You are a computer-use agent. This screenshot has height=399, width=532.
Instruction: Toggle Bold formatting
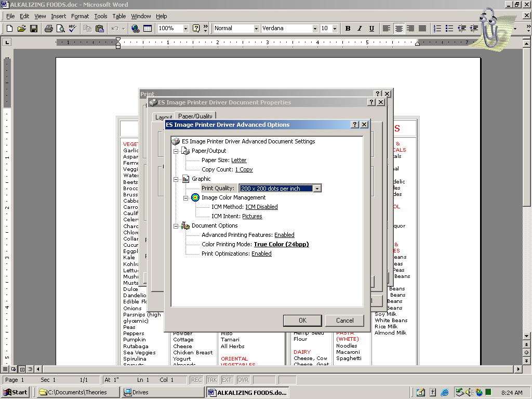point(348,29)
